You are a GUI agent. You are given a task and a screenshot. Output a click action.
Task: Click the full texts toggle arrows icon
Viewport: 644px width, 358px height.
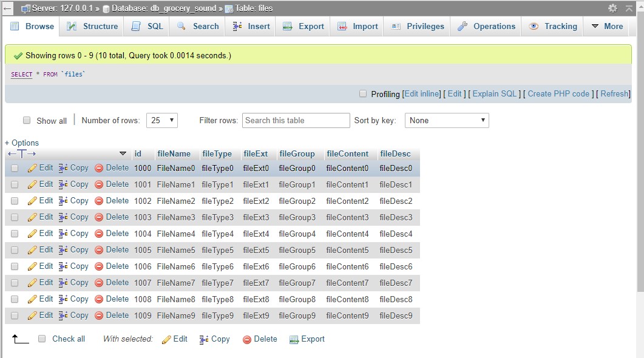pyautogui.click(x=22, y=154)
